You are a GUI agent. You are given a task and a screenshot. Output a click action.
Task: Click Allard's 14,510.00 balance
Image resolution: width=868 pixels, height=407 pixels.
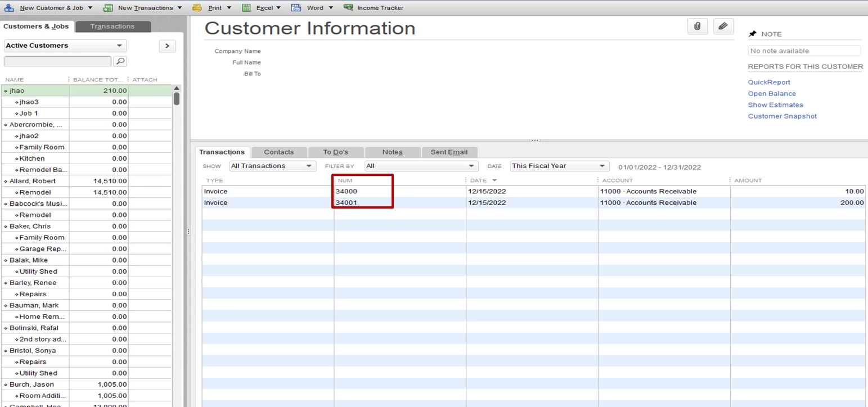(110, 181)
